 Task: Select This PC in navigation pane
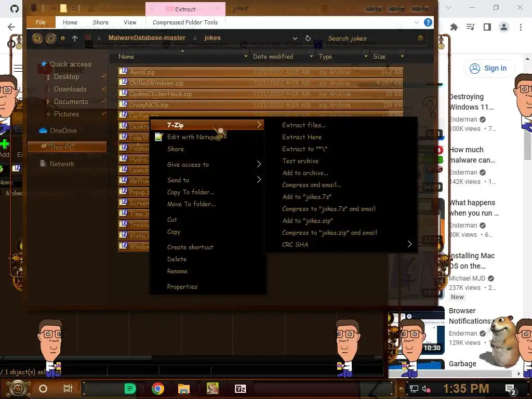point(67,147)
